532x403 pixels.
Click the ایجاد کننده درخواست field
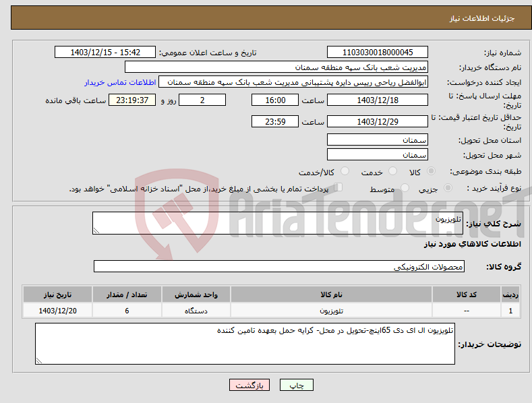point(293,82)
